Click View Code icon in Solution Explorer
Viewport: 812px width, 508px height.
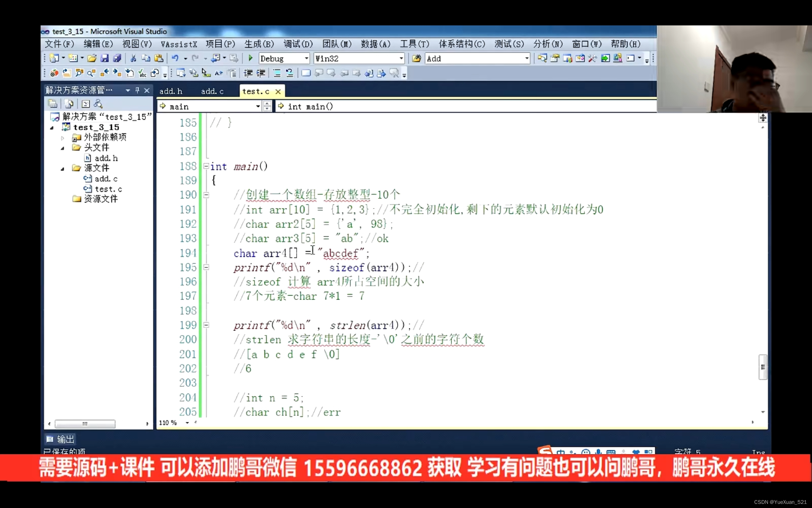click(86, 104)
